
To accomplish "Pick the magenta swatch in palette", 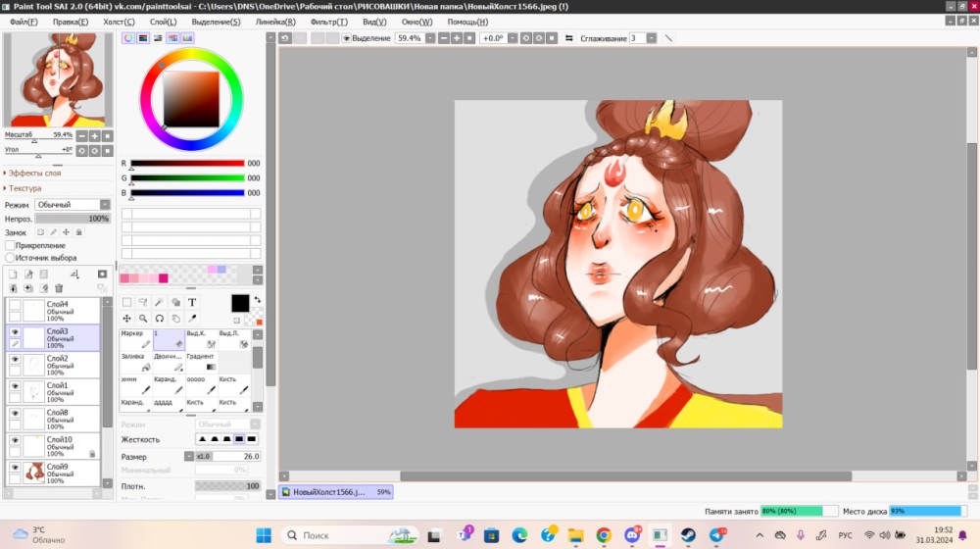I will click(x=163, y=278).
